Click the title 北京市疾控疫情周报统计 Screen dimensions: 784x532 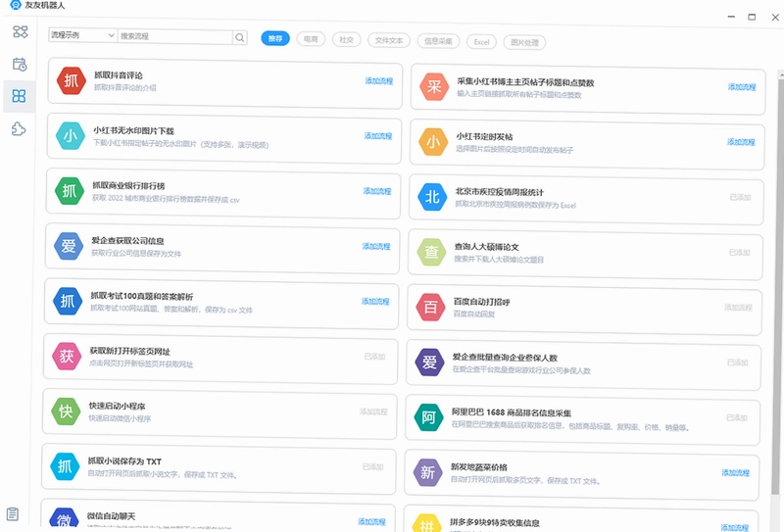[499, 192]
